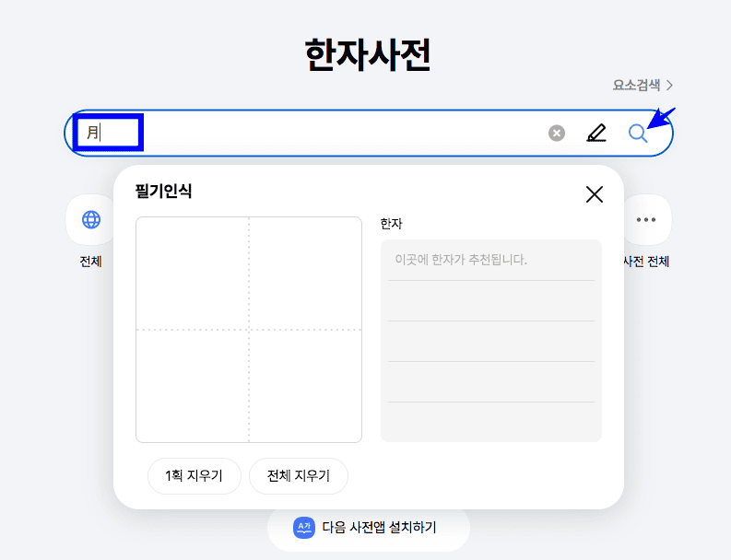The image size is (731, 560).
Task: Expand 요소검색 via its chevron arrow
Action: (x=669, y=86)
